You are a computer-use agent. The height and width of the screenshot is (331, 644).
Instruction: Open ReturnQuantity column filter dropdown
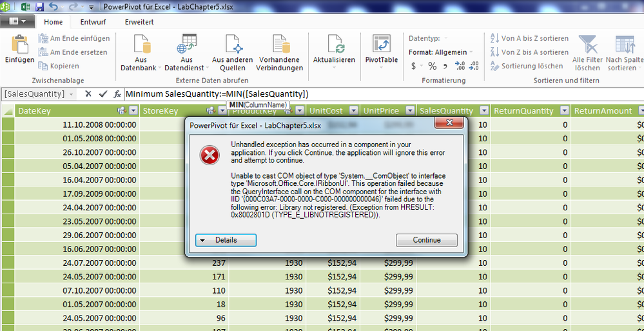(x=565, y=110)
